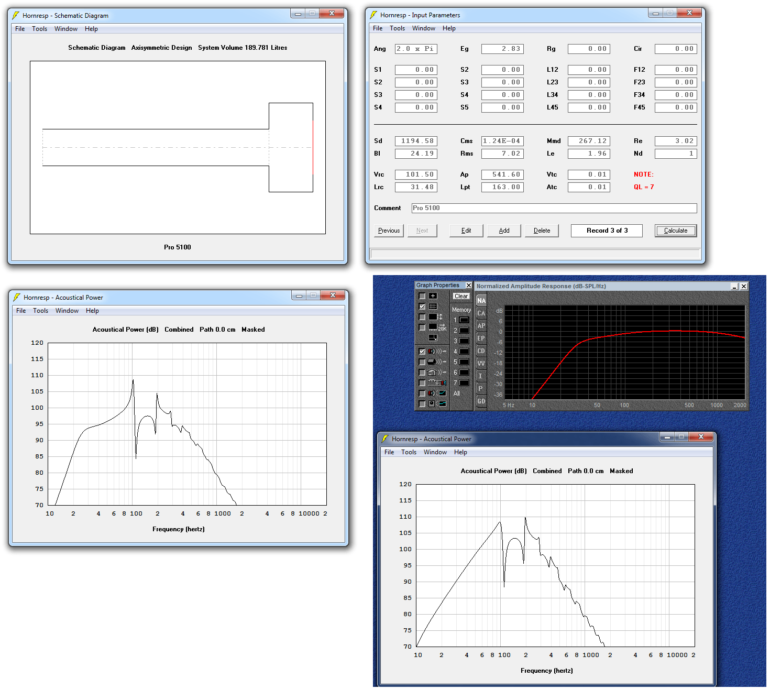Click the Eg value field 2.83
The image size is (781, 700).
tap(502, 49)
